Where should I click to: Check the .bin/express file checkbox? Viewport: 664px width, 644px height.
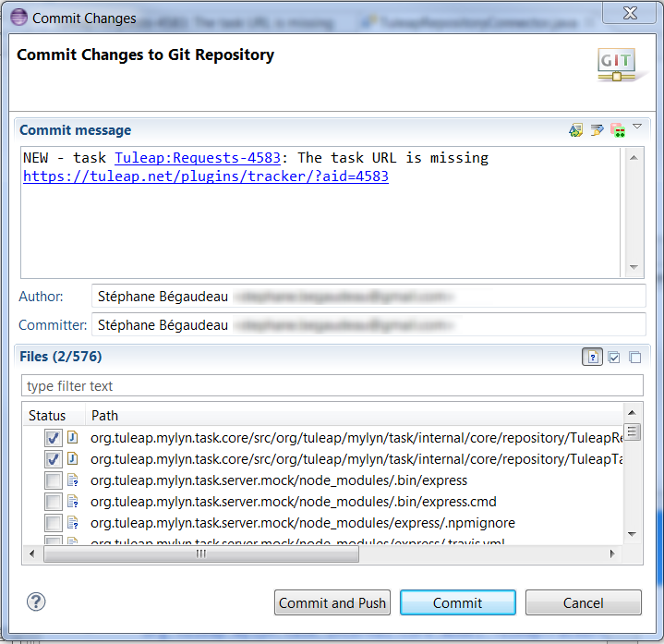(54, 480)
